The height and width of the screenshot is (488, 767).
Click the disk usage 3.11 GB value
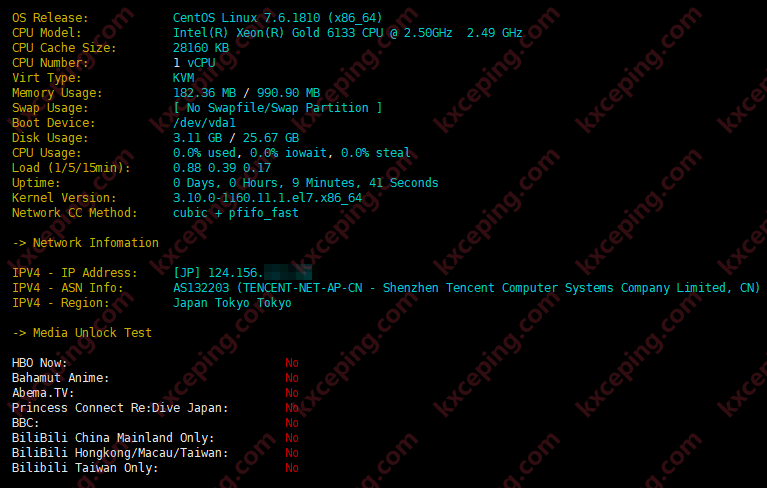click(198, 138)
